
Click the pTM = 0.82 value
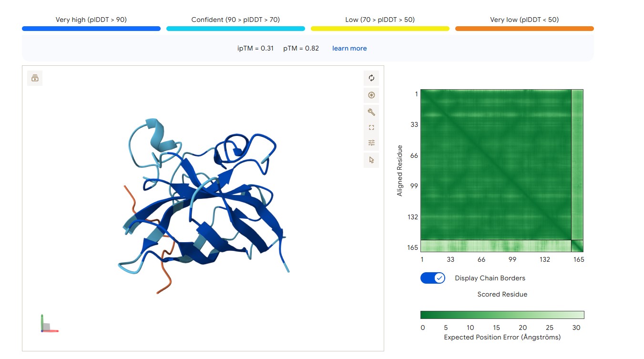[x=301, y=48]
